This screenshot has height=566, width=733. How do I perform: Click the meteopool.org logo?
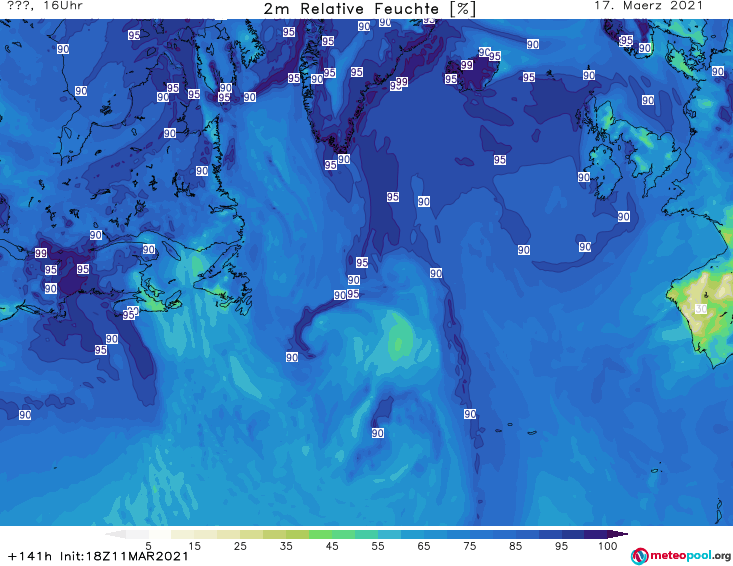[681, 556]
